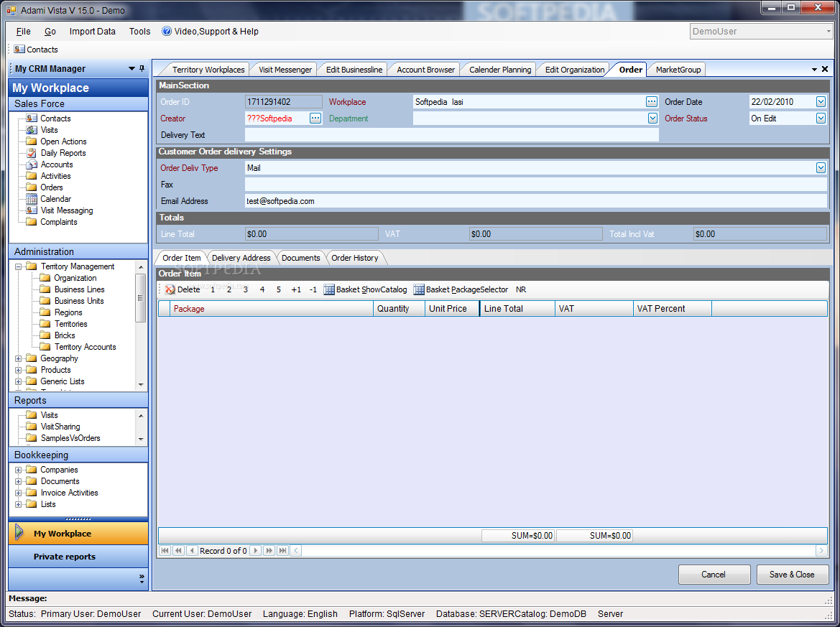Screen dimensions: 840x627
Task: Click Basket ShowCatalog toolbar button
Action: point(365,289)
